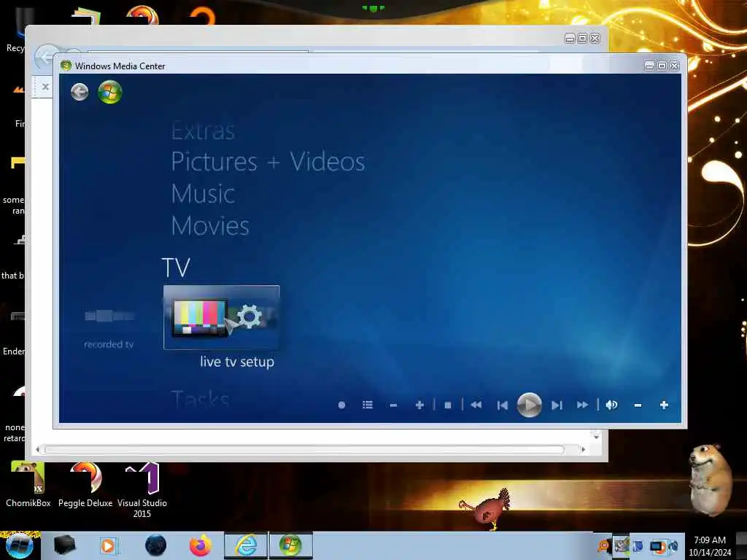Viewport: 747px width, 560px height.
Task: Click channel up plus button
Action: (x=419, y=405)
